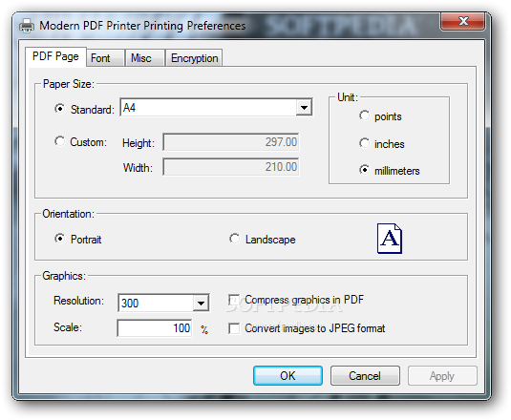Open the A4 standard paper size dropdown
The image size is (511, 420).
(x=304, y=108)
